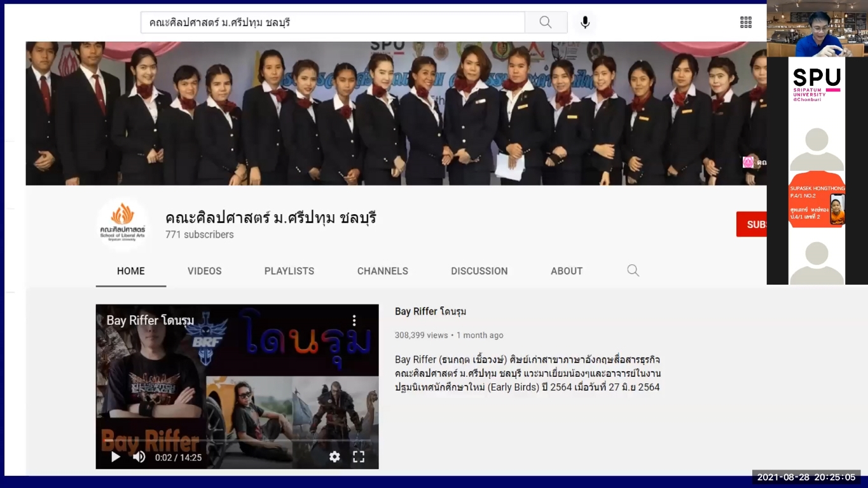The height and width of the screenshot is (488, 868).
Task: Search within channel using magnifier icon
Action: click(633, 271)
